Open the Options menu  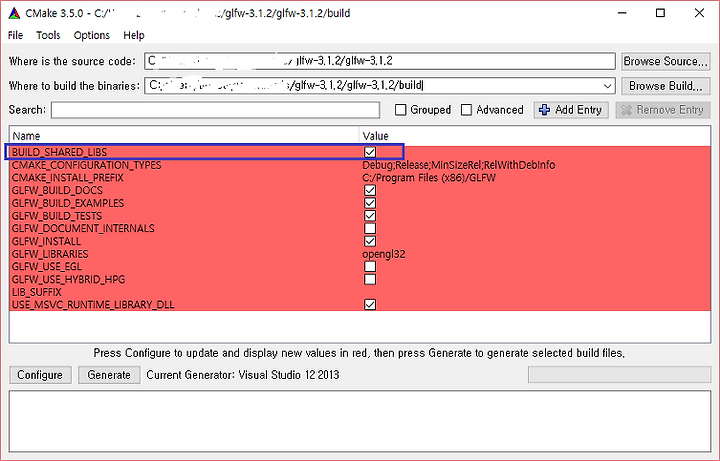pyautogui.click(x=92, y=35)
